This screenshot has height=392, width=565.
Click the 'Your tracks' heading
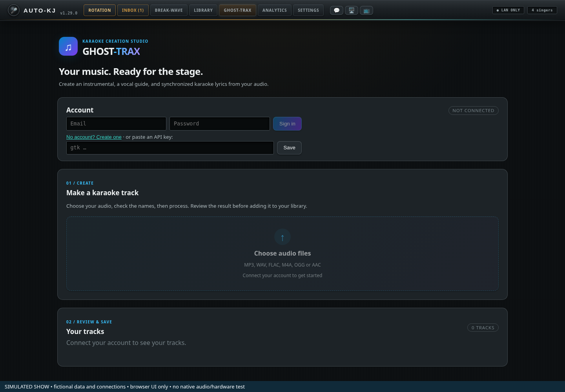pos(85,332)
